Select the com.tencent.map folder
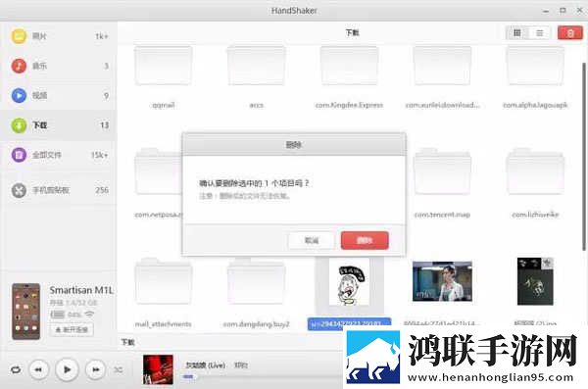The height and width of the screenshot is (389, 588). pos(442,171)
